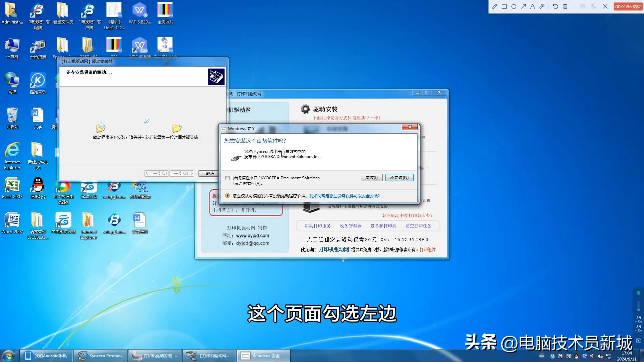Click the delete annotations trash icon

[566, 6]
